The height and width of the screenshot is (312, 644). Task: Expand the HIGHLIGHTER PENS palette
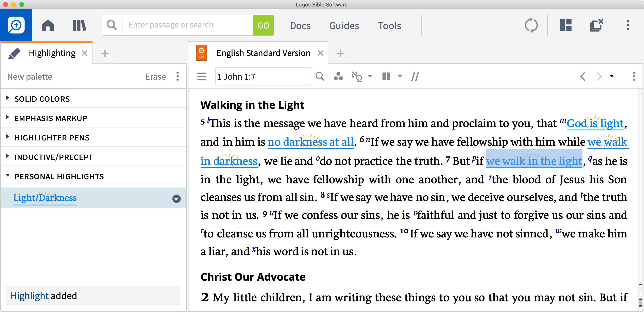[x=7, y=137]
